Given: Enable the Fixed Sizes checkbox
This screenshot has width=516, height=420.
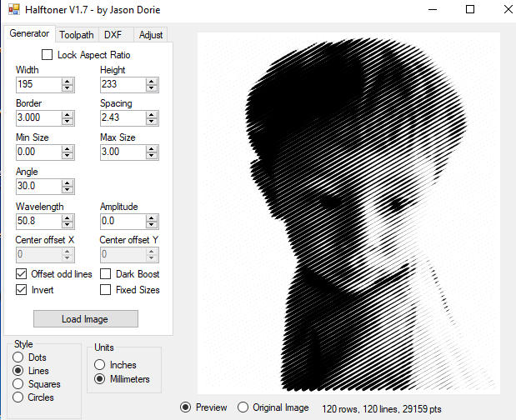Looking at the screenshot, I should (x=106, y=290).
